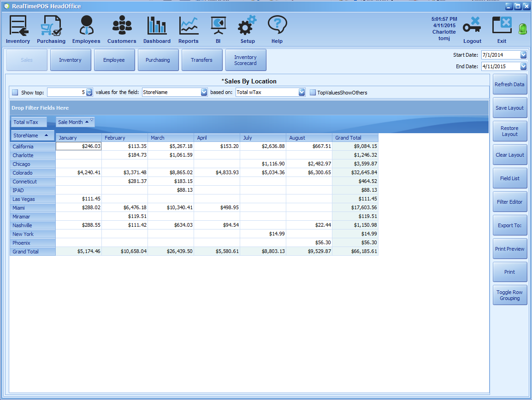
Task: Switch to the Transfers report tab
Action: [201, 60]
